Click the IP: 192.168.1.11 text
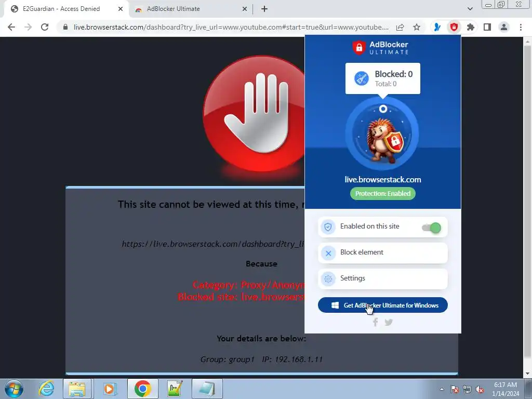 click(292, 360)
